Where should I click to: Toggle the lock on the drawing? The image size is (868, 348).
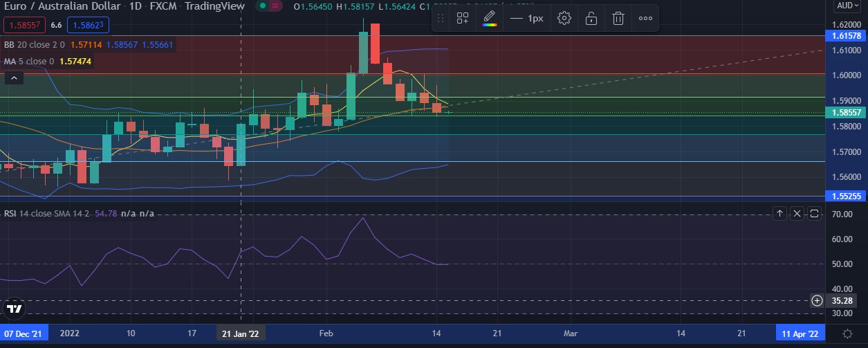[591, 19]
